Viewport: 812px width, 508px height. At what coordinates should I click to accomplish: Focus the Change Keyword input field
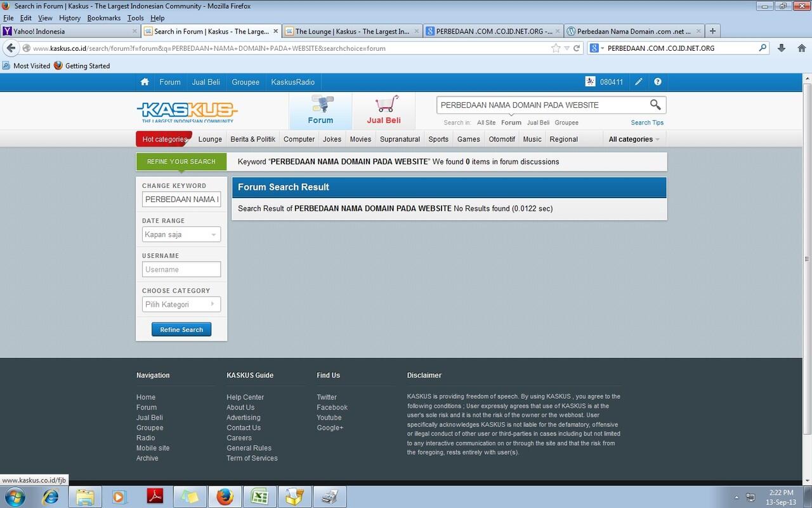(181, 199)
